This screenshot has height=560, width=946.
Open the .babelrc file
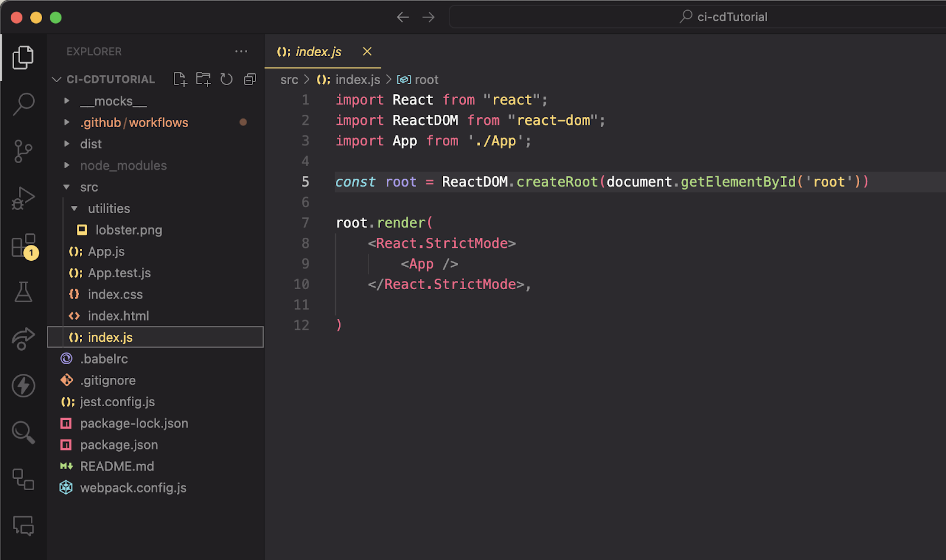click(x=155, y=359)
